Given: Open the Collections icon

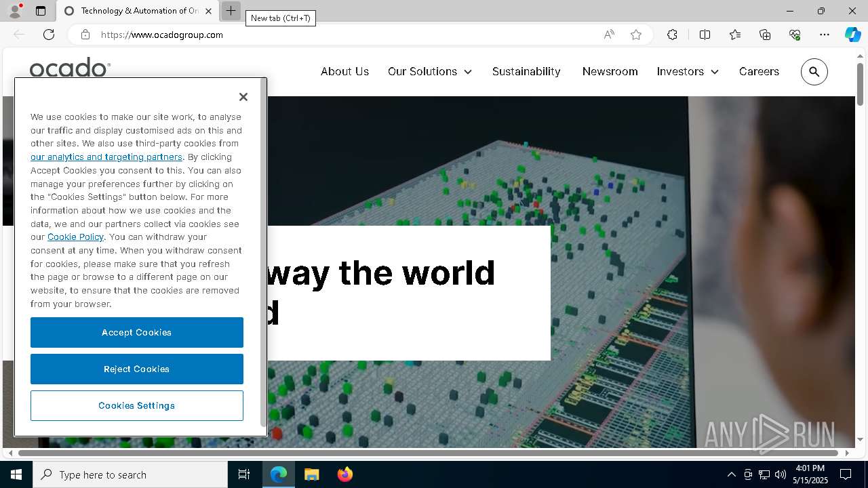Looking at the screenshot, I should tap(765, 35).
